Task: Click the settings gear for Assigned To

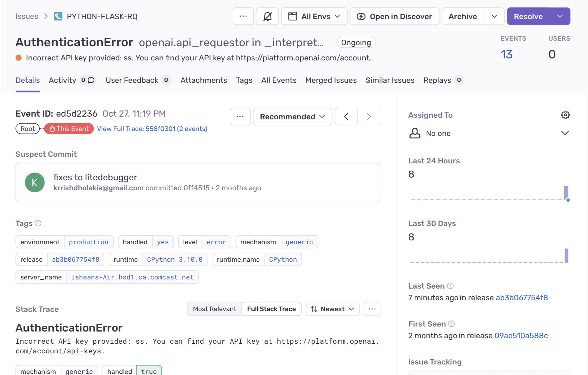Action: coord(565,115)
